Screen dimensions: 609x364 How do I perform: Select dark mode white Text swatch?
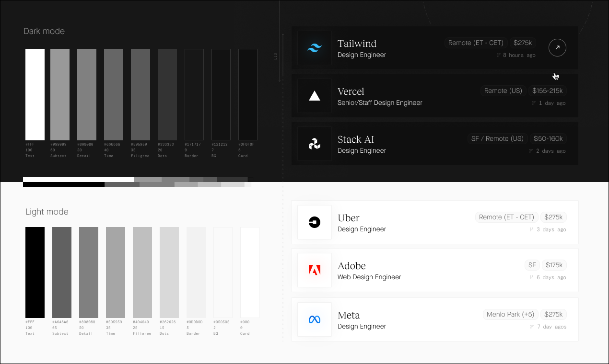[x=35, y=94]
